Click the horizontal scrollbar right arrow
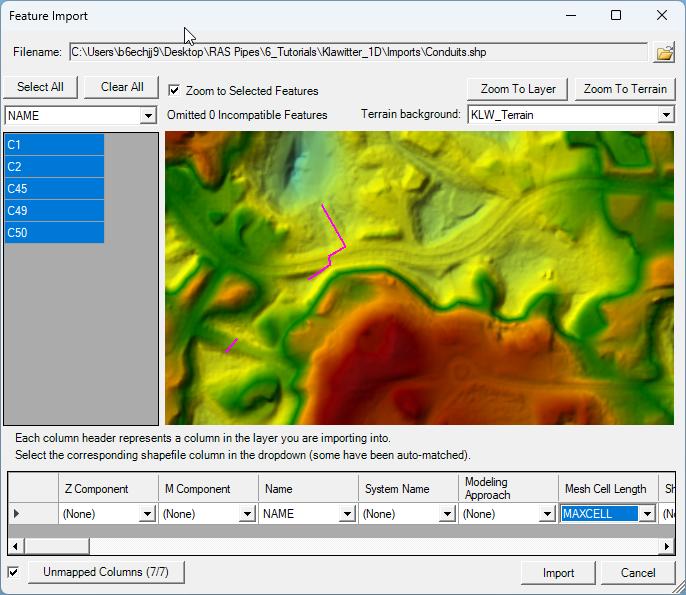Viewport: 686px width, 595px height. [x=666, y=546]
